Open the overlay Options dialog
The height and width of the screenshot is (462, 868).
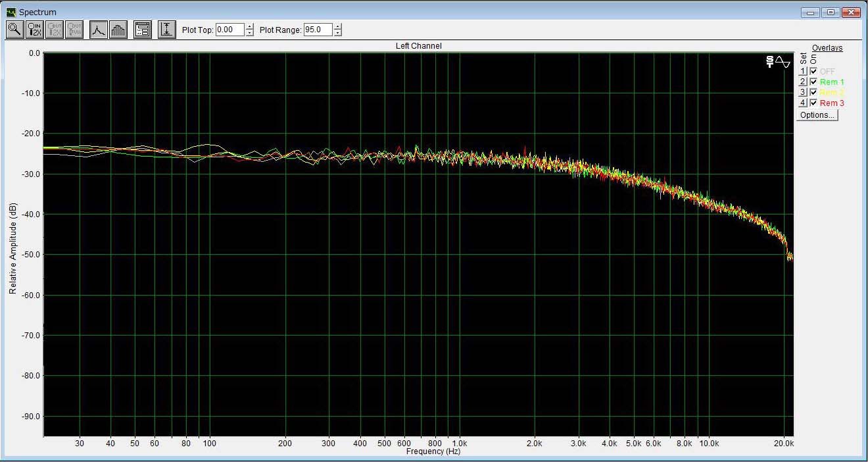coord(817,115)
